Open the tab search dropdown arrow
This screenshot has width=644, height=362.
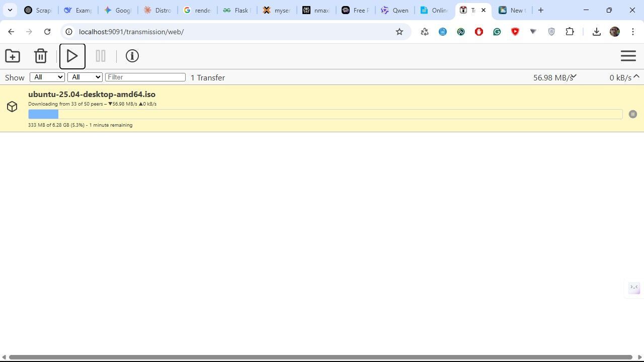(10, 10)
